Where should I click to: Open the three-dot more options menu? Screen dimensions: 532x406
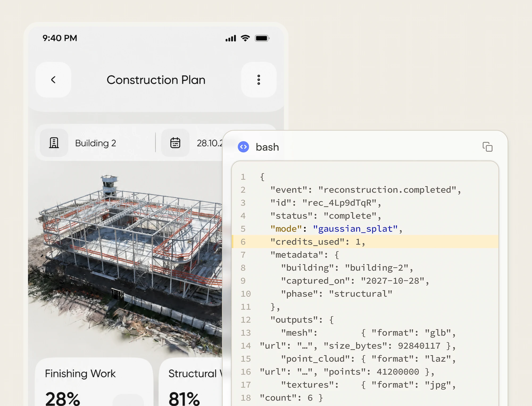[x=259, y=80]
